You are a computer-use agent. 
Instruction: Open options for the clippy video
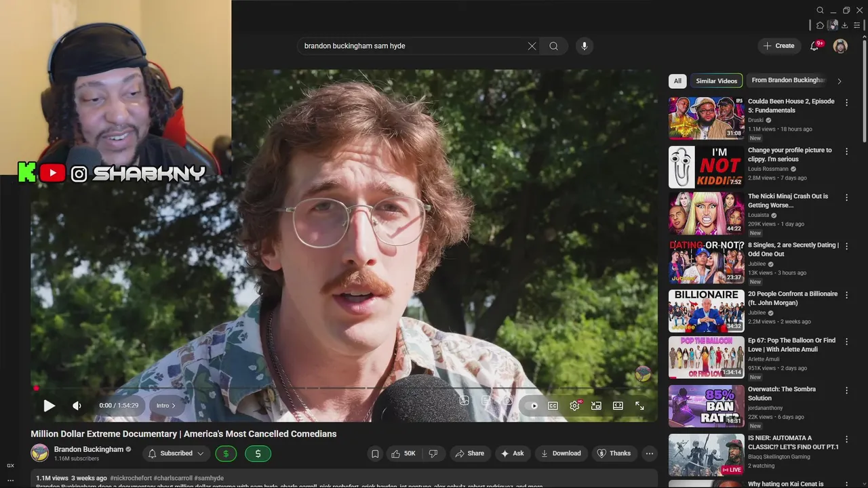pyautogui.click(x=846, y=151)
